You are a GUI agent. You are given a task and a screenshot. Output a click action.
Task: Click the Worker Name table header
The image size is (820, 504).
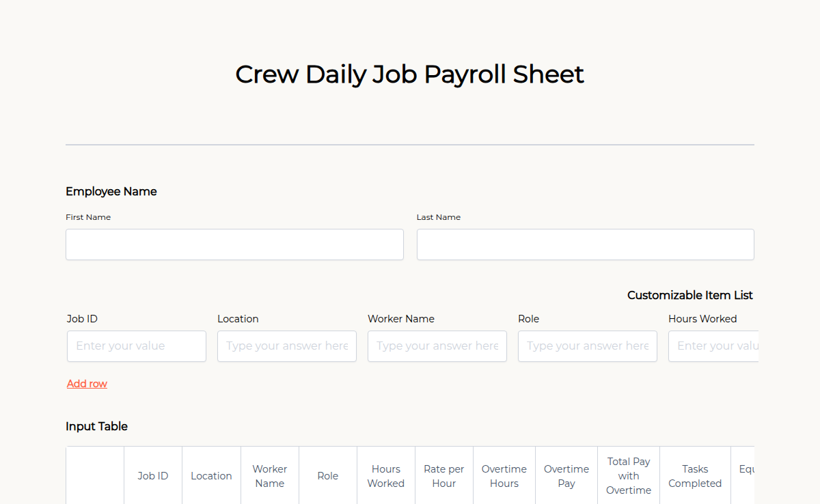[x=269, y=475]
